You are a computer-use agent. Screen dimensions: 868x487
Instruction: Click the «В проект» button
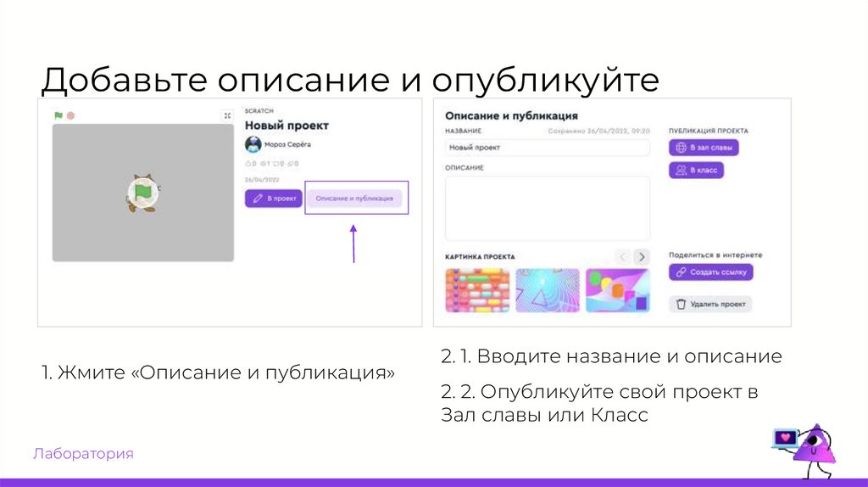coord(274,199)
